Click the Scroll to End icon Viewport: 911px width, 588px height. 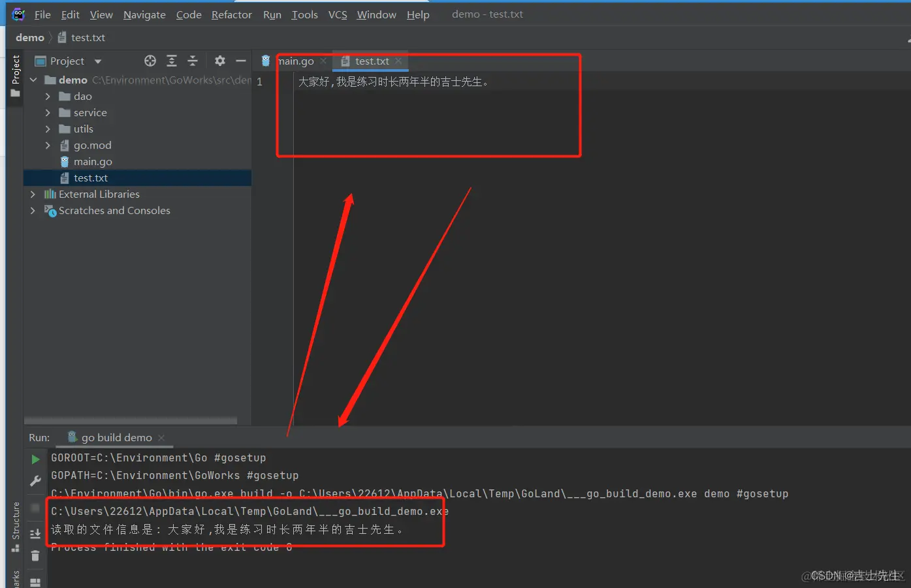[x=35, y=534]
